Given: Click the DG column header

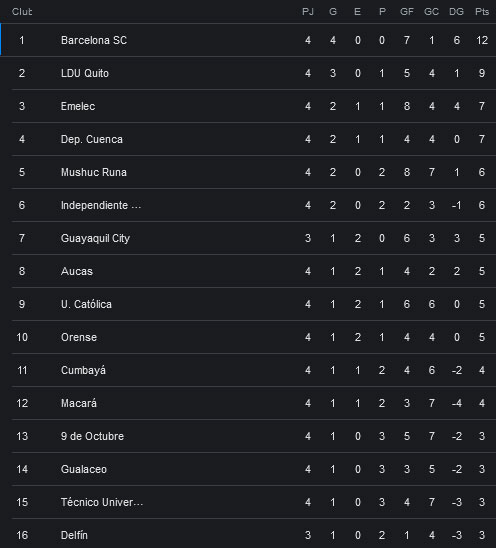Looking at the screenshot, I should pyautogui.click(x=456, y=12).
